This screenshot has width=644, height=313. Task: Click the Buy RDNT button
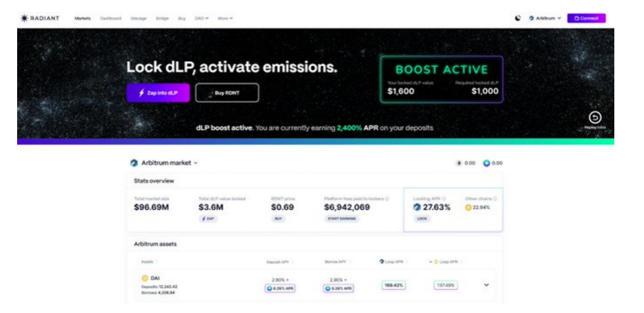point(227,93)
